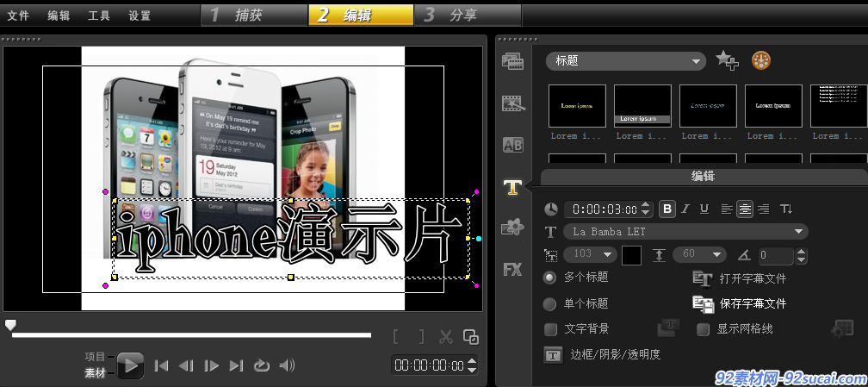The height and width of the screenshot is (387, 868).
Task: Click the scissors split clip icon
Action: pos(446,336)
